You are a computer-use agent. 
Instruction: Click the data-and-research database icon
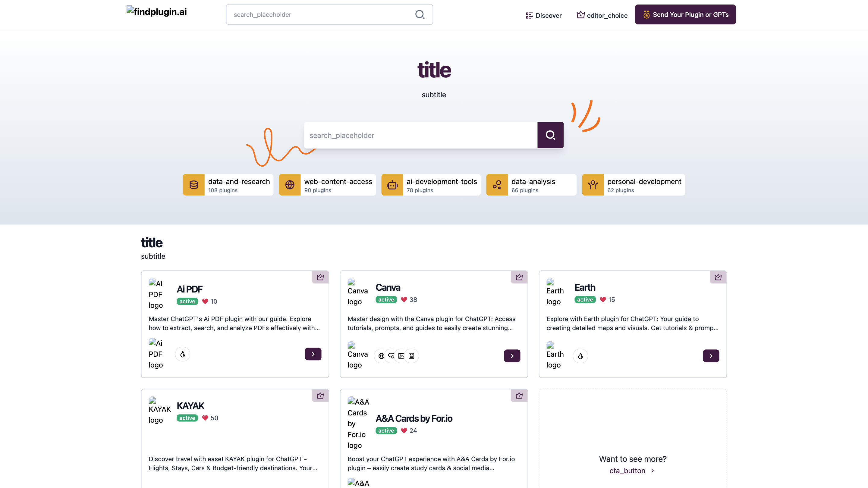point(194,185)
